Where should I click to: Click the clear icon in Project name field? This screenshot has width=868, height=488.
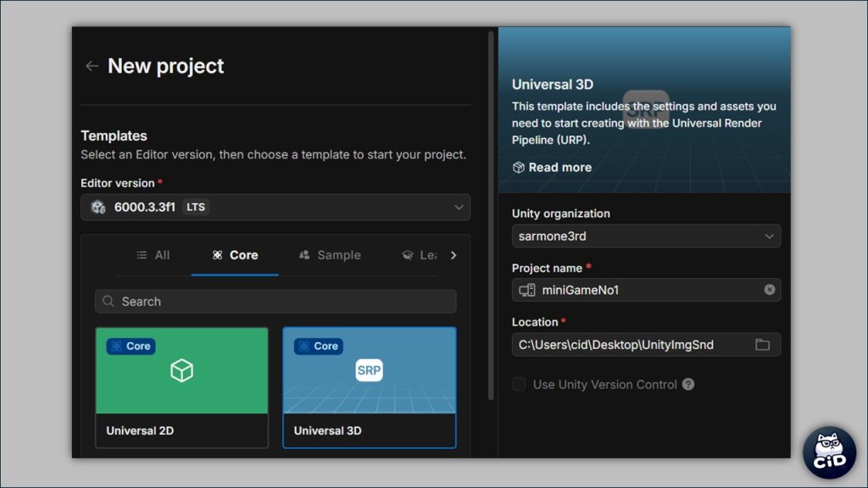click(769, 290)
